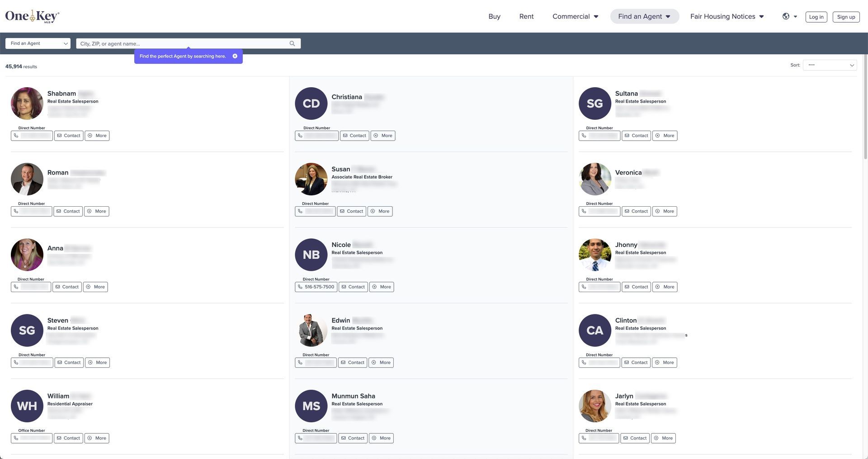
Task: Show More options for Veronica
Action: 665,211
